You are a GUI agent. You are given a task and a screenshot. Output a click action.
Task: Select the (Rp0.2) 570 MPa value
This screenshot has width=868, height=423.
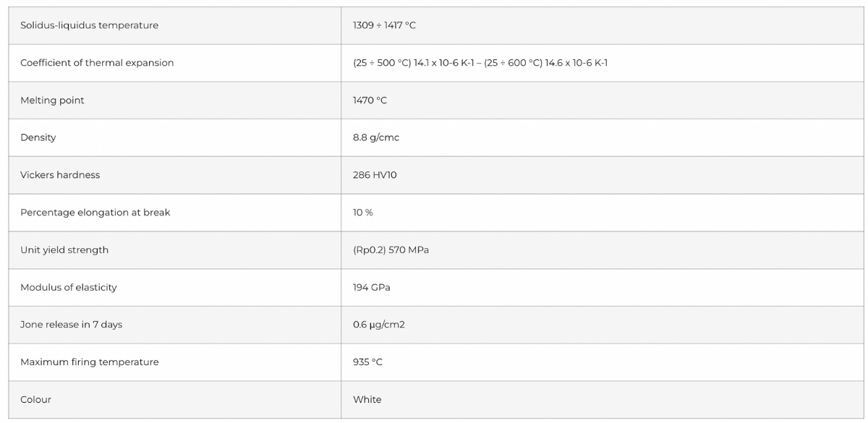391,250
